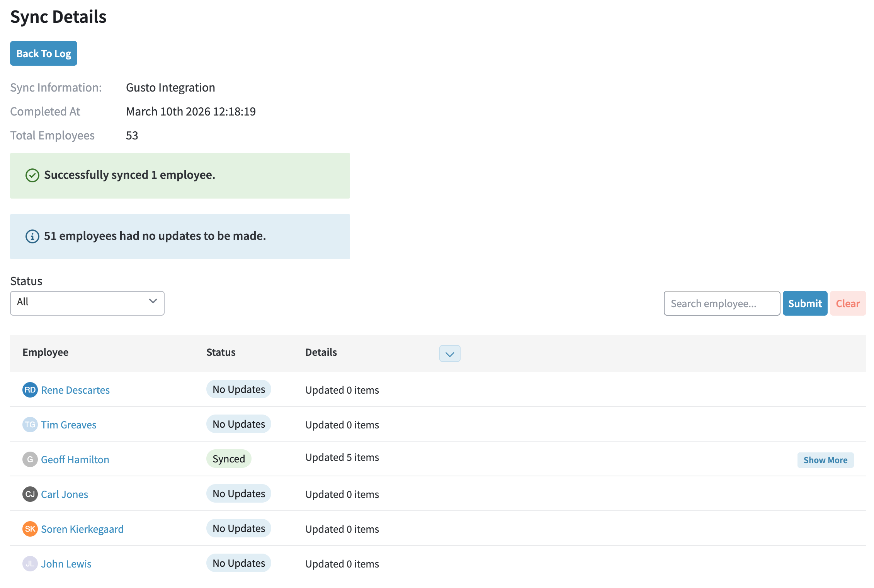Open Soren Kierkegaard employee link
Screen dimensions: 874x588
[x=82, y=529]
